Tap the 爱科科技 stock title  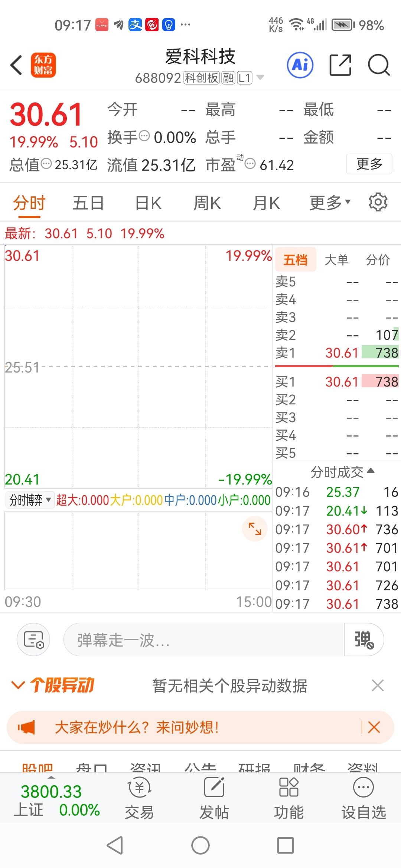point(200,56)
